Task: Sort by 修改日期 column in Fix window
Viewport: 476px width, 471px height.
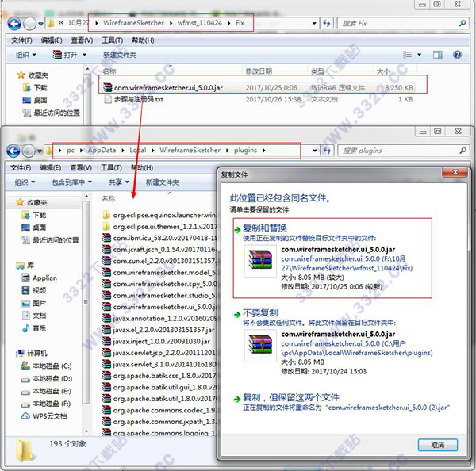Action: coord(259,71)
